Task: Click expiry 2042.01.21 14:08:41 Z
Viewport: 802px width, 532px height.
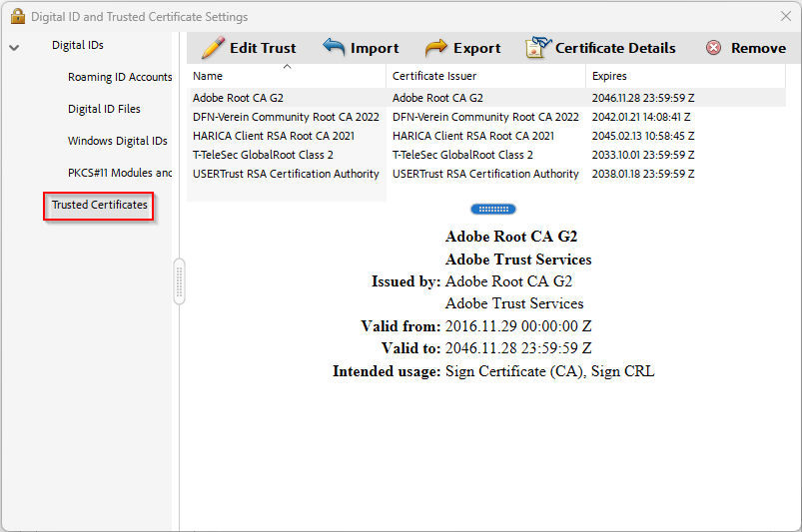Action: coord(641,117)
